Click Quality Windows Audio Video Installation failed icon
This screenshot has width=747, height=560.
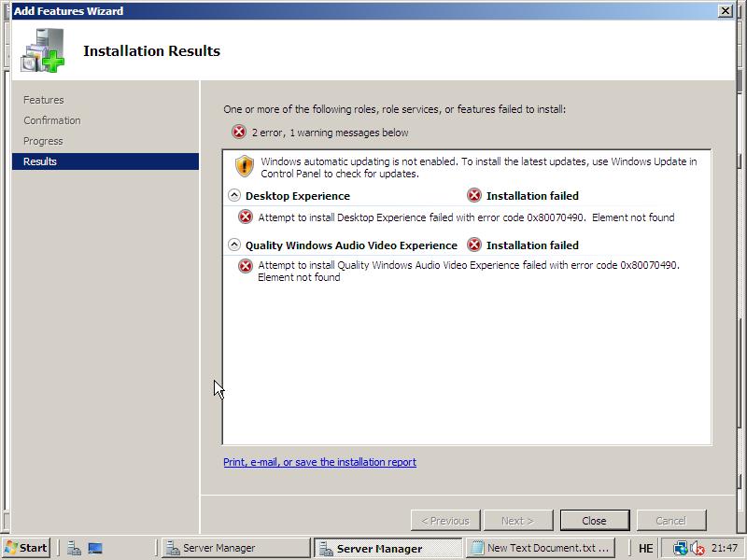click(x=474, y=245)
